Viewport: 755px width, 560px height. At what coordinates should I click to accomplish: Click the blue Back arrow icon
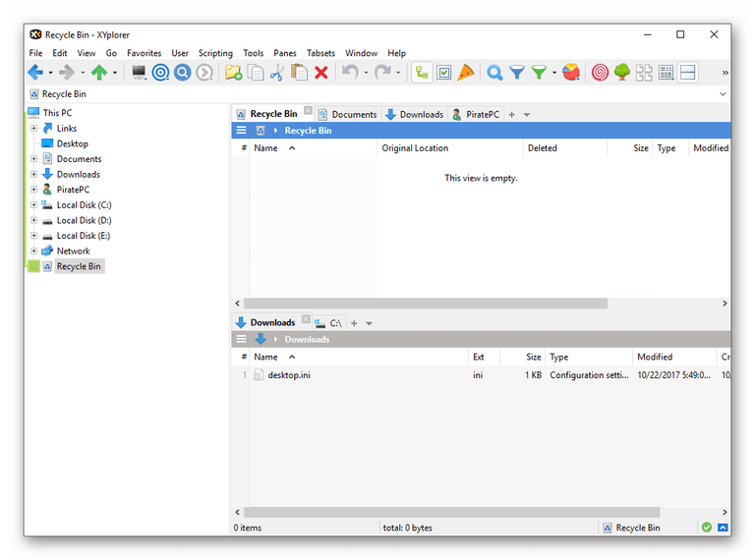pos(35,73)
